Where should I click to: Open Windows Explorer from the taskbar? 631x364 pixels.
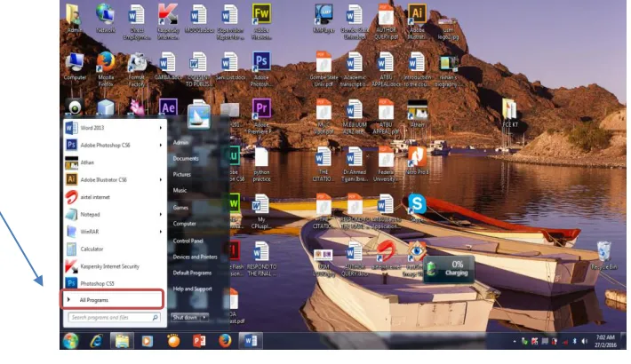(x=122, y=341)
